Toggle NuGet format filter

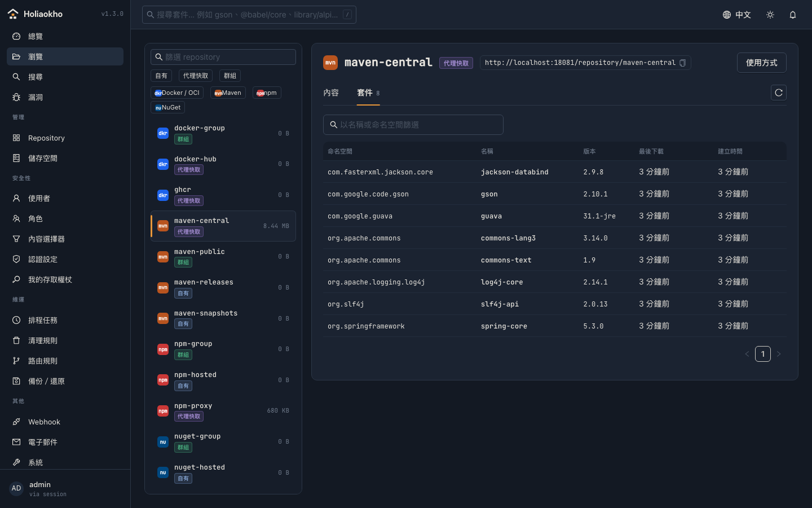click(x=168, y=107)
